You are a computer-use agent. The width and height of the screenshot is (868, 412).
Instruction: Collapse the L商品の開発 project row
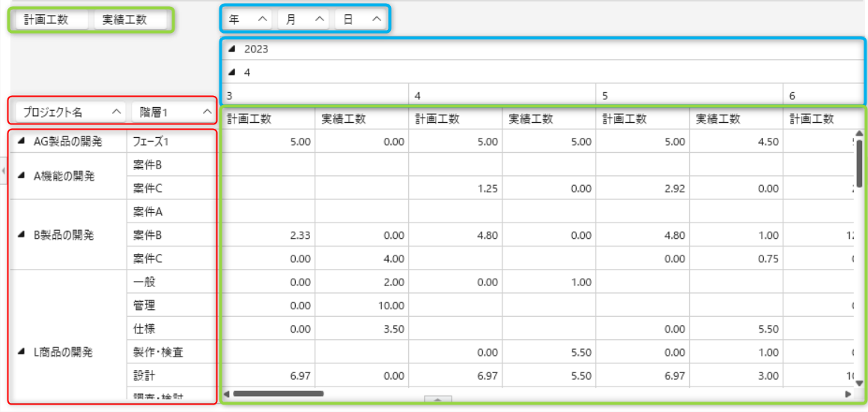(x=21, y=351)
